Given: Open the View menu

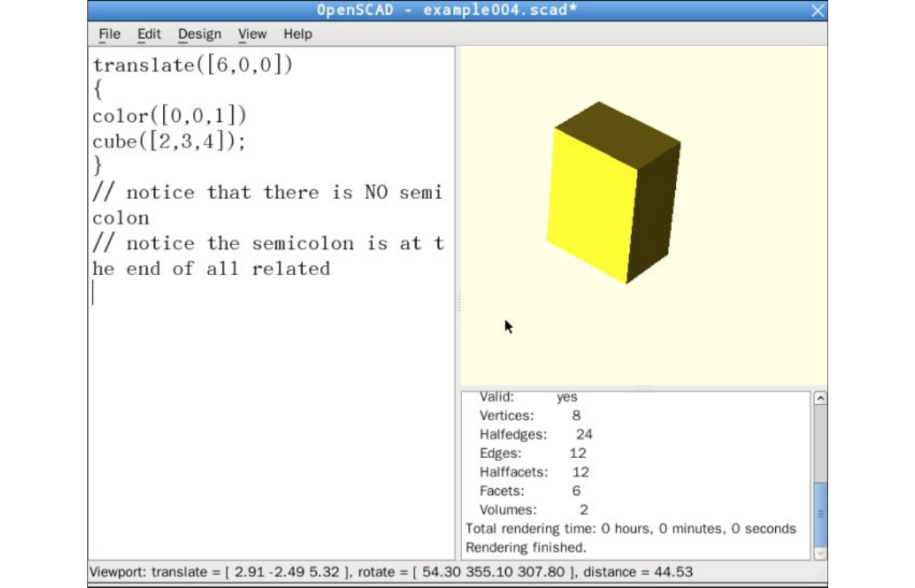Looking at the screenshot, I should pyautogui.click(x=252, y=34).
